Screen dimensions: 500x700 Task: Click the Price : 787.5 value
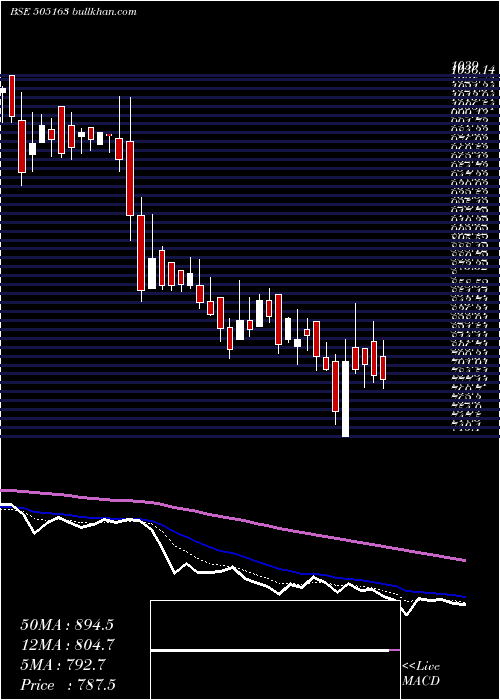point(68,685)
